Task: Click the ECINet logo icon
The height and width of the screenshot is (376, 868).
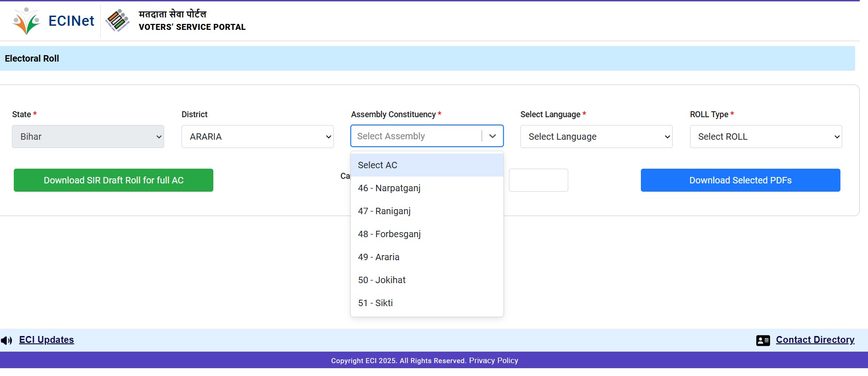Action: pos(26,21)
